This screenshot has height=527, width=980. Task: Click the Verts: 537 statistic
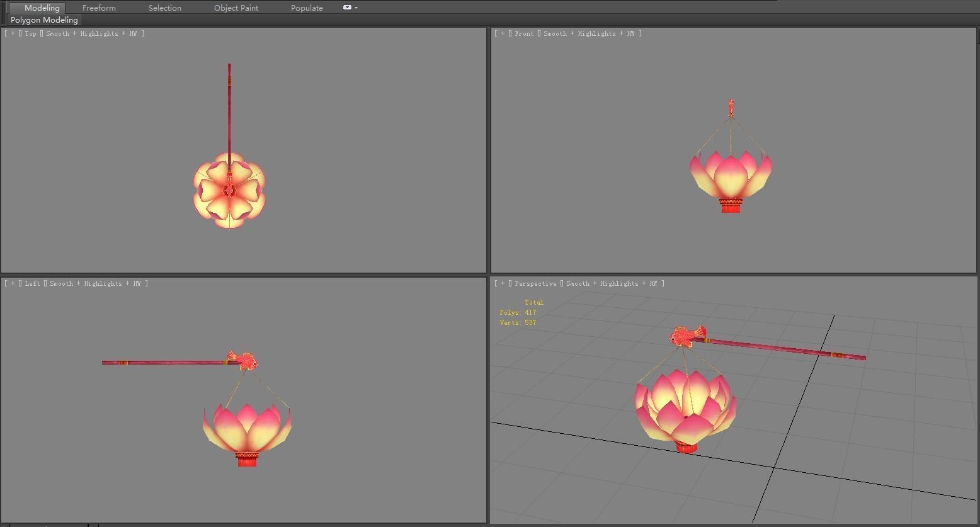pyautogui.click(x=518, y=322)
